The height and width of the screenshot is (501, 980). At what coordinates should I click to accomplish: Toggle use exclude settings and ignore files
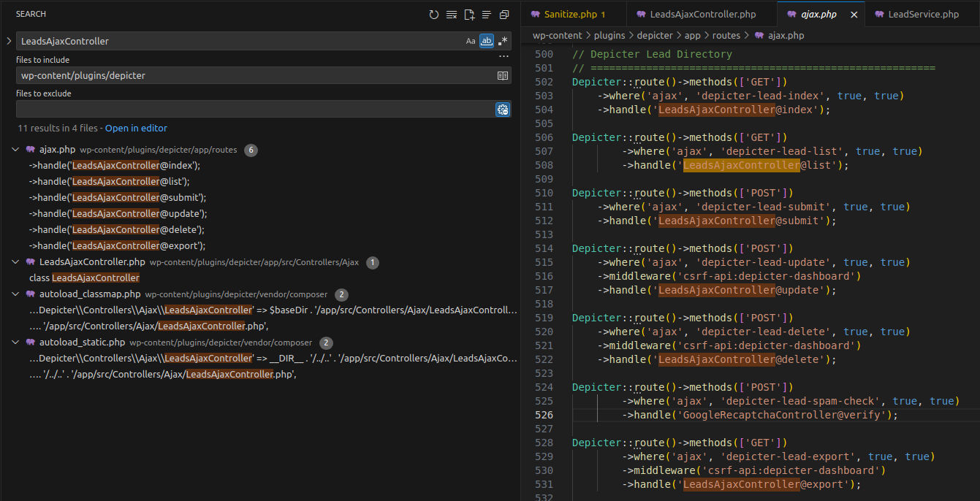503,109
